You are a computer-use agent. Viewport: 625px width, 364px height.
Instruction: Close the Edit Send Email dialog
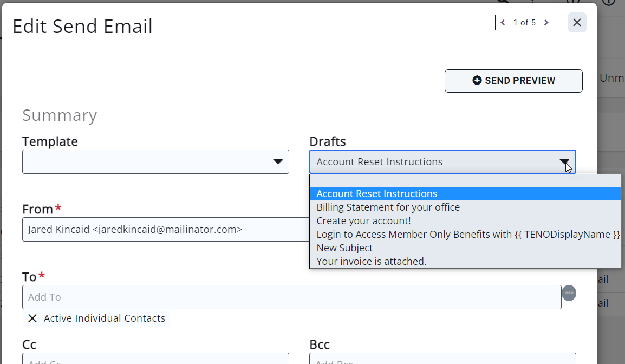(577, 23)
